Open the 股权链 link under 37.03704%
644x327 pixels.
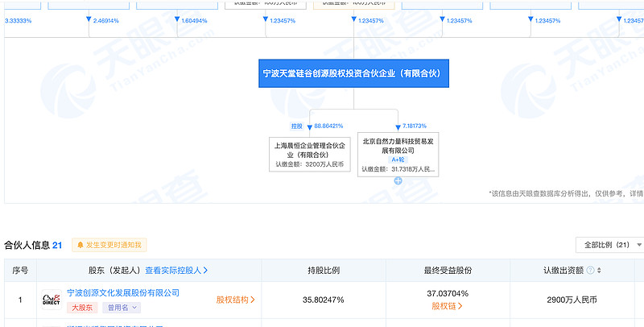[x=447, y=306]
